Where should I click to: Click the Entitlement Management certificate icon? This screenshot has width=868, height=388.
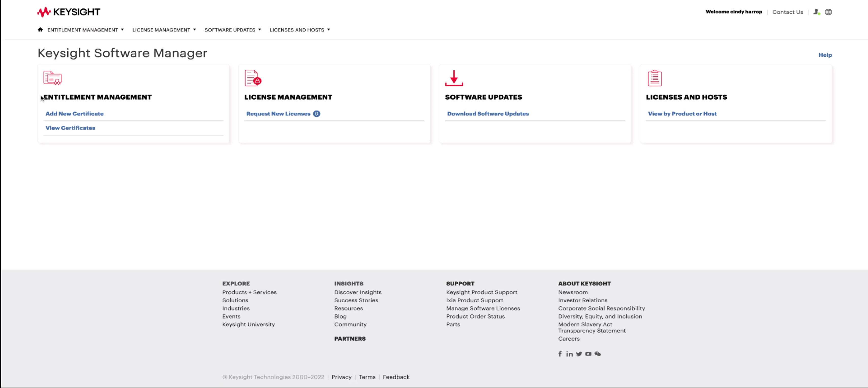tap(53, 78)
